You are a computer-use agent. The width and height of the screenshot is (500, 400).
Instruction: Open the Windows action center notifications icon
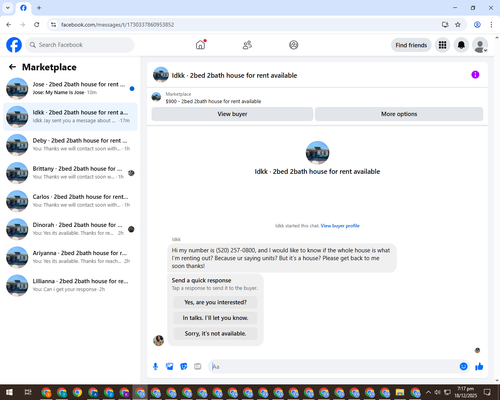[x=487, y=392]
